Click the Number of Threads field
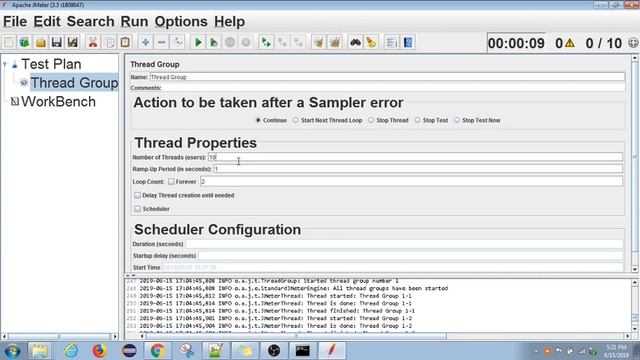The height and width of the screenshot is (360, 640). tap(415, 157)
